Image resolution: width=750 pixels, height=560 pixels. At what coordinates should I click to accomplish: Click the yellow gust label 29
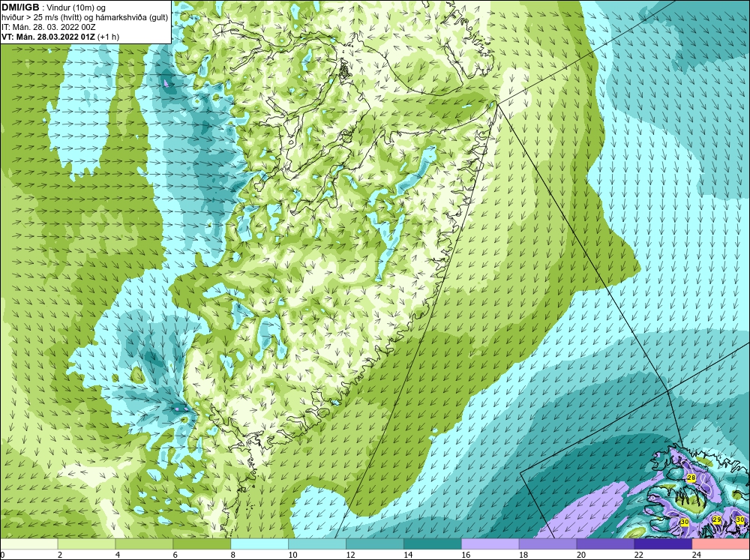point(716,520)
